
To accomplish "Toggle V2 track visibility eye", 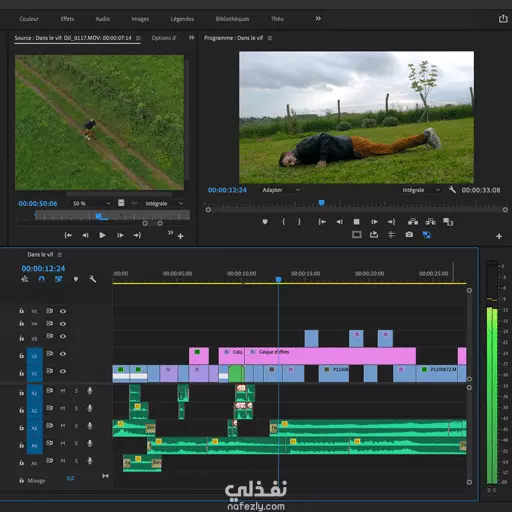I will pos(63,354).
